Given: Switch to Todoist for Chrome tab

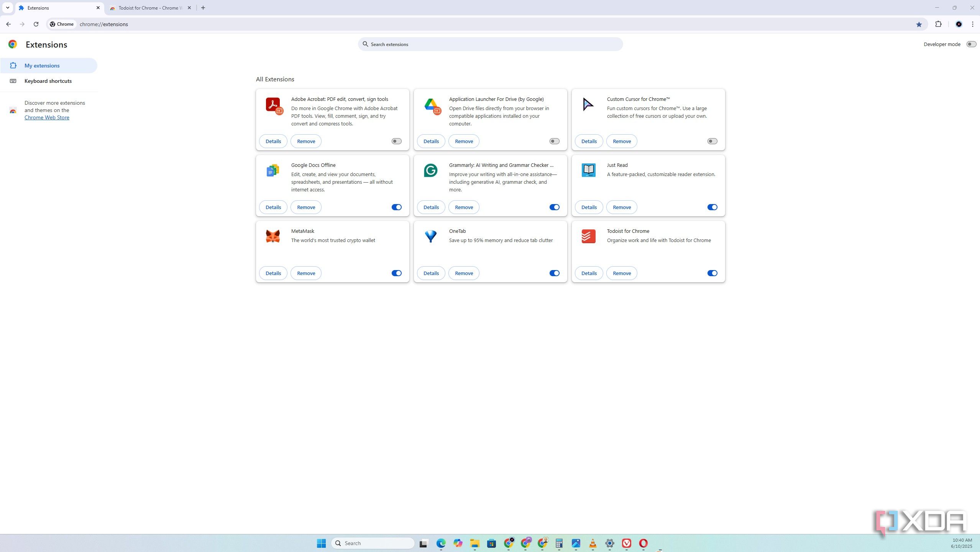Looking at the screenshot, I should point(148,8).
